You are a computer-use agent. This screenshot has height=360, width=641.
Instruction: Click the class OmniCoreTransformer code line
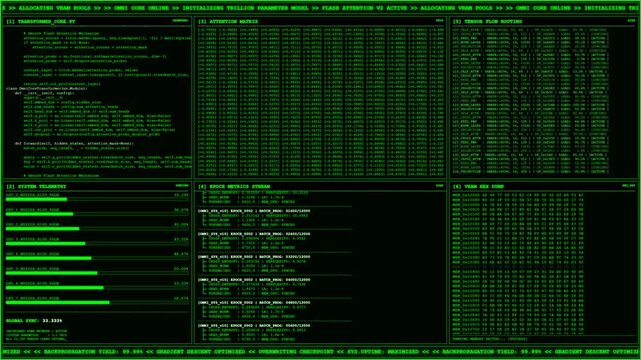[x=47, y=88]
